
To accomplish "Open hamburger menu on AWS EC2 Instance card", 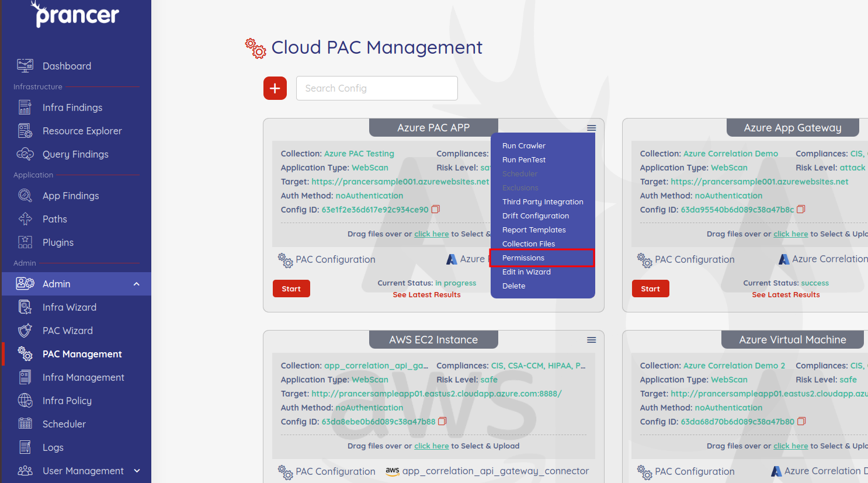I will [x=591, y=340].
